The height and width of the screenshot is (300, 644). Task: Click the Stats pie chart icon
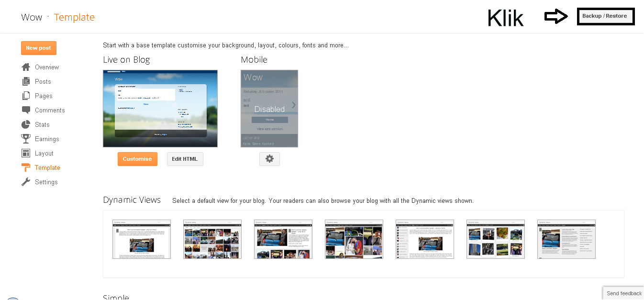(26, 124)
